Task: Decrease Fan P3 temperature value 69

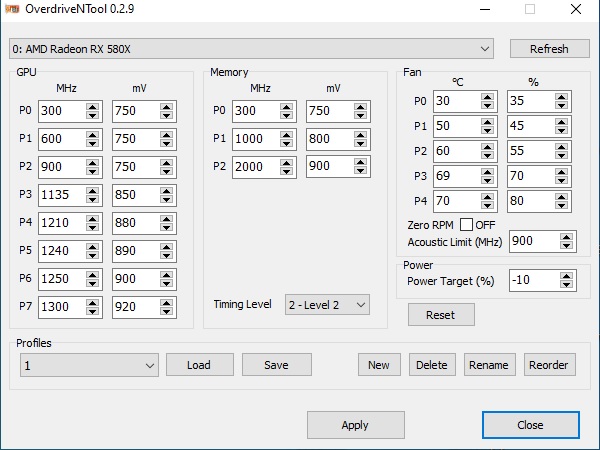Action: 488,181
